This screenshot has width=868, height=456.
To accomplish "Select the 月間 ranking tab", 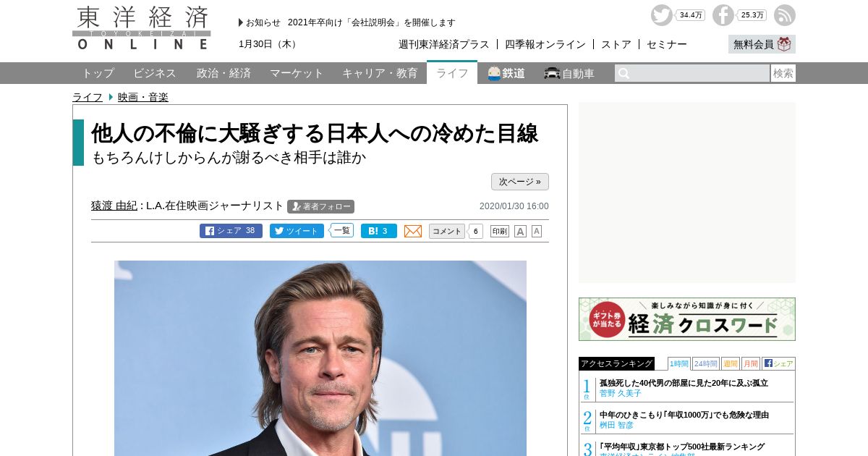I will pos(751,363).
